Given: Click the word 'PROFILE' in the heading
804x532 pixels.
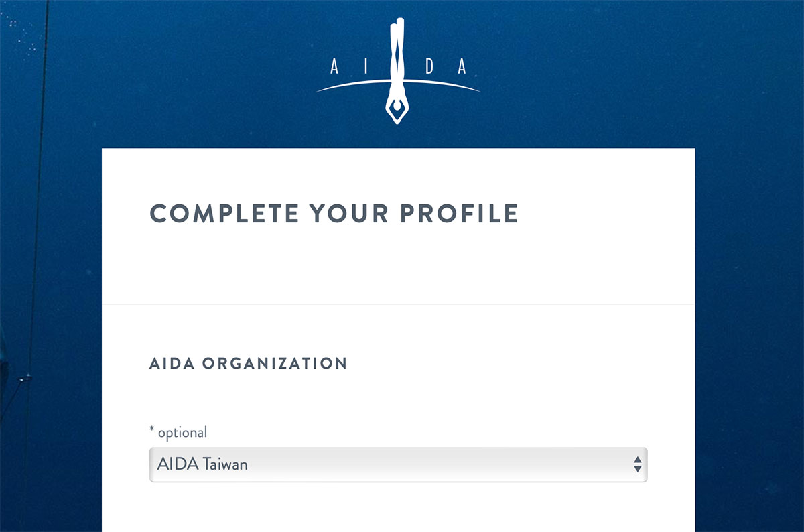Looking at the screenshot, I should (x=459, y=213).
